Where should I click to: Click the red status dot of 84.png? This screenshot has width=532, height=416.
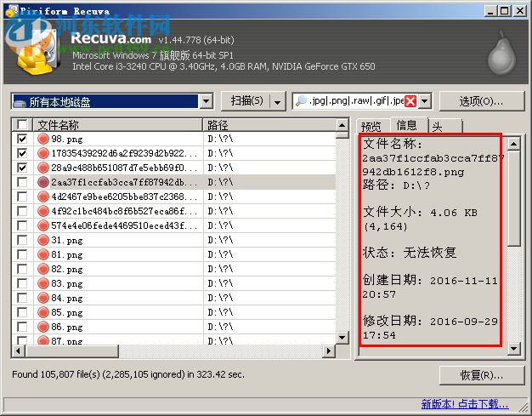pos(43,298)
